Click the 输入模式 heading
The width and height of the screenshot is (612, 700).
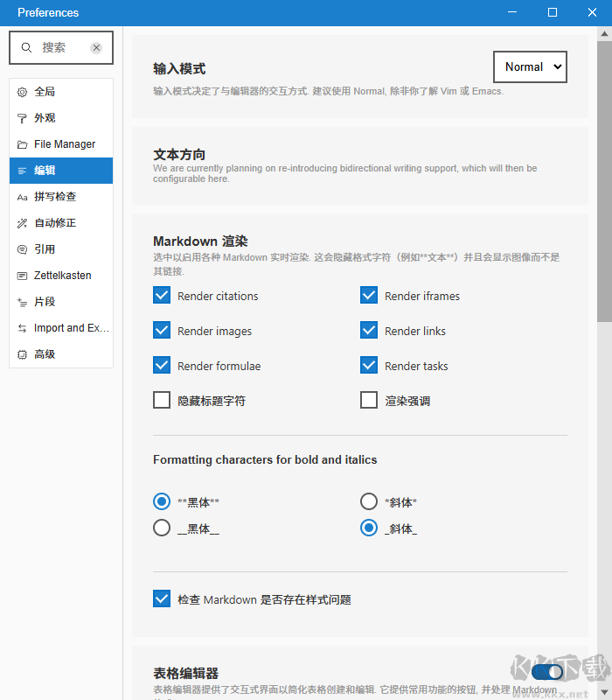(x=179, y=69)
